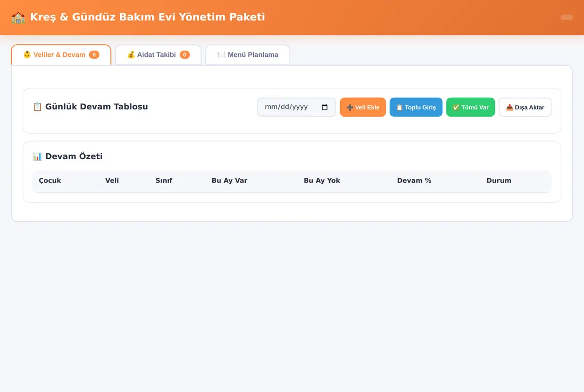Click the Kreş & Gündüz Bakım Evi title
Image resolution: width=584 pixels, height=392 pixels.
click(x=147, y=17)
